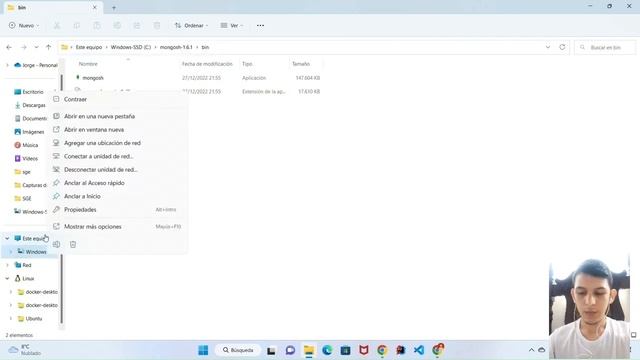Collapse Este equipo tree node chevron
Screen dimensions: 640x360
[7, 238]
